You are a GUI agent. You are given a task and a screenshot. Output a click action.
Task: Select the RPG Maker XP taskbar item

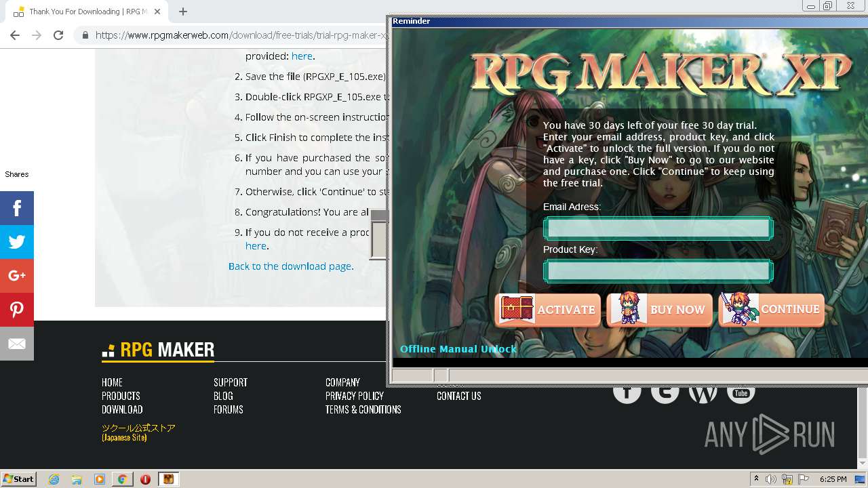tap(168, 479)
